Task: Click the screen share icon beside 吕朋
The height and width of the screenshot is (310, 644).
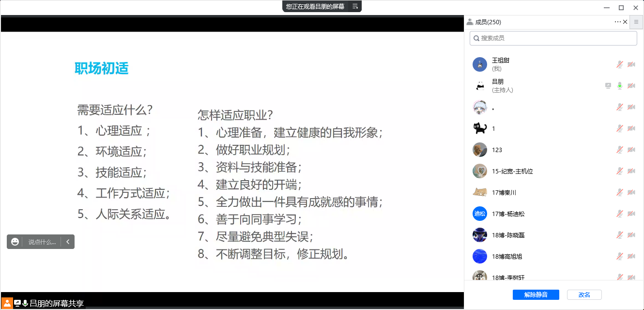Action: coord(608,86)
